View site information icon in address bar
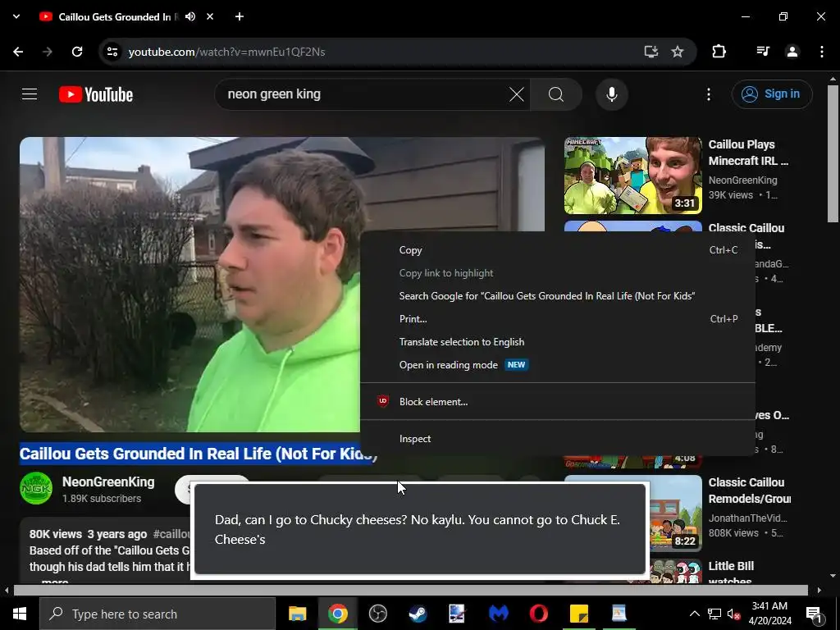The height and width of the screenshot is (630, 840). (x=112, y=52)
